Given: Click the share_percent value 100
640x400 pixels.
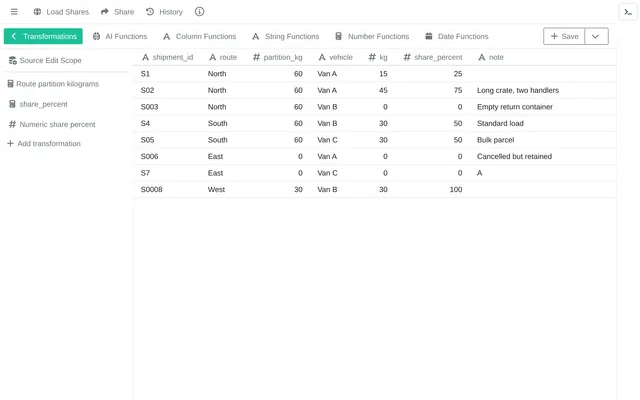Looking at the screenshot, I should (456, 189).
